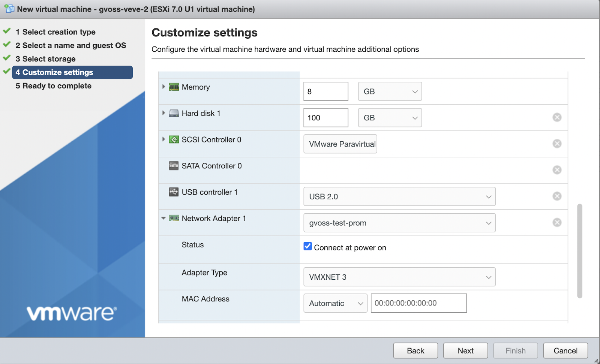Click the Memory chip icon

pos(174,87)
